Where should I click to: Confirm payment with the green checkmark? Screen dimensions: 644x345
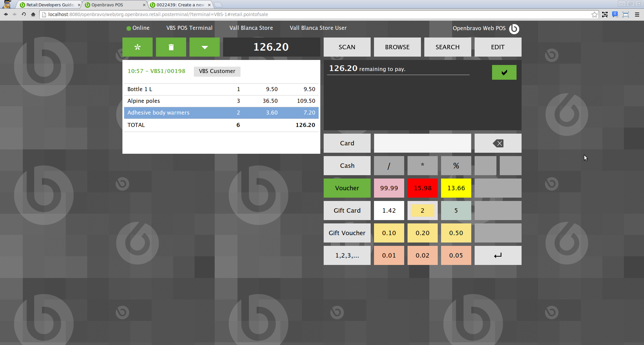pos(504,72)
